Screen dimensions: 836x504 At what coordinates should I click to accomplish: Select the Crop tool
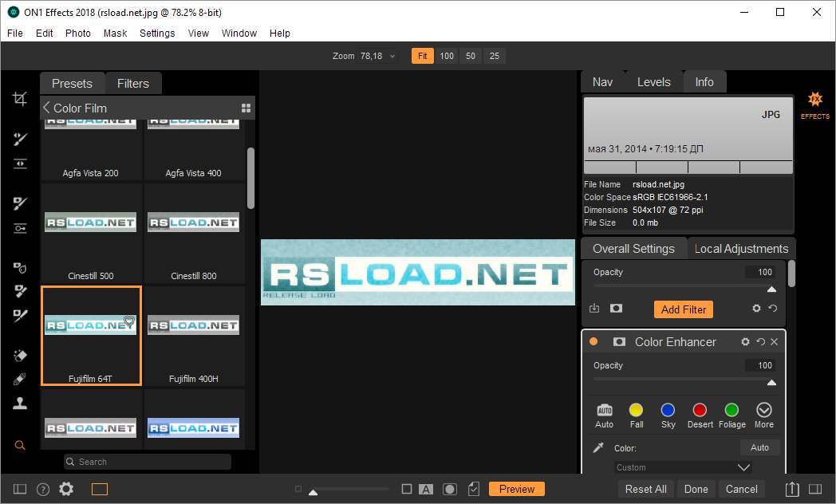pos(20,99)
